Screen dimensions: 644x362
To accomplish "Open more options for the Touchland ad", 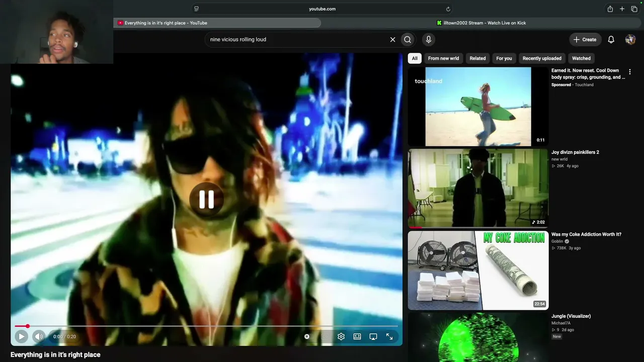I will click(x=629, y=72).
